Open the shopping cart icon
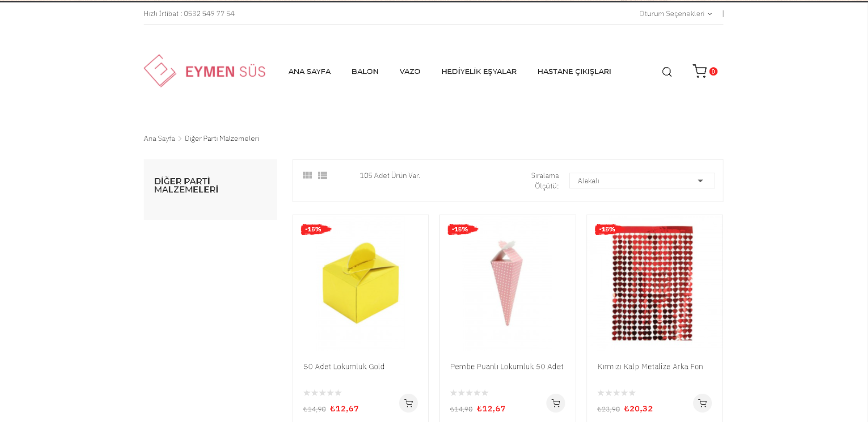This screenshot has height=422, width=868. coord(700,71)
